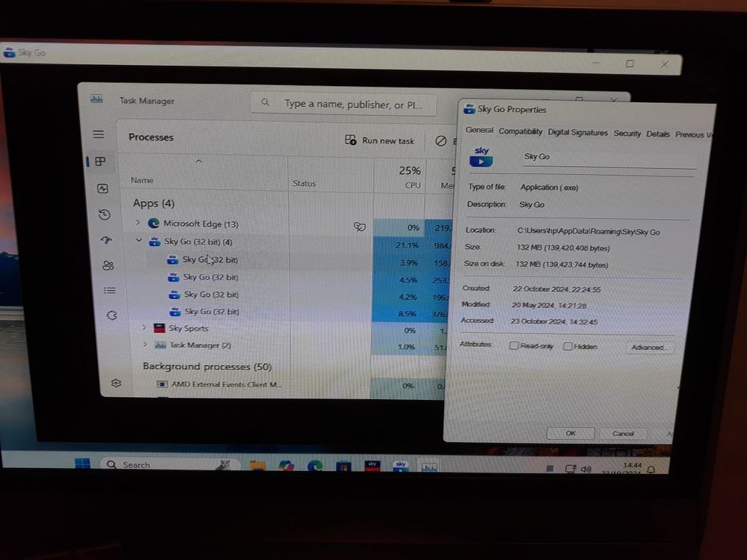This screenshot has width=747, height=560.
Task: Click the End task icon in toolbar
Action: [441, 141]
